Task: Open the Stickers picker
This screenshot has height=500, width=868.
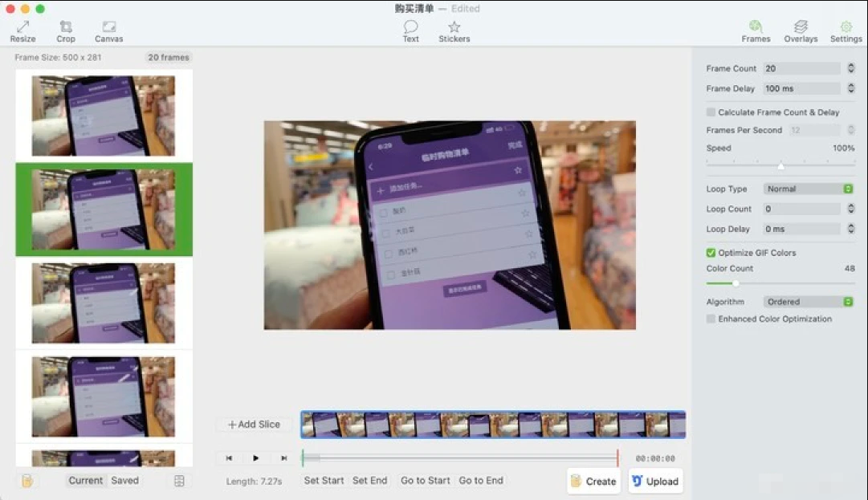Action: pyautogui.click(x=454, y=31)
